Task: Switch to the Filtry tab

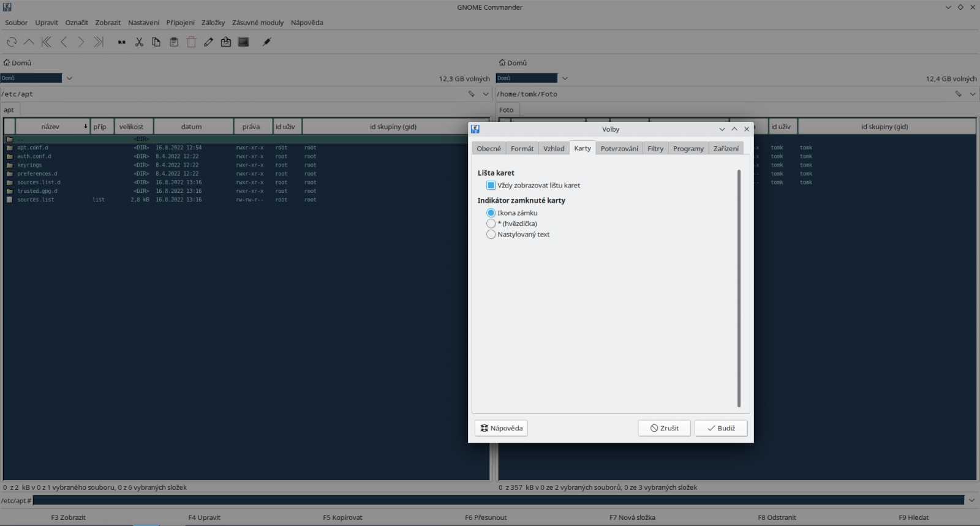Action: pos(655,148)
